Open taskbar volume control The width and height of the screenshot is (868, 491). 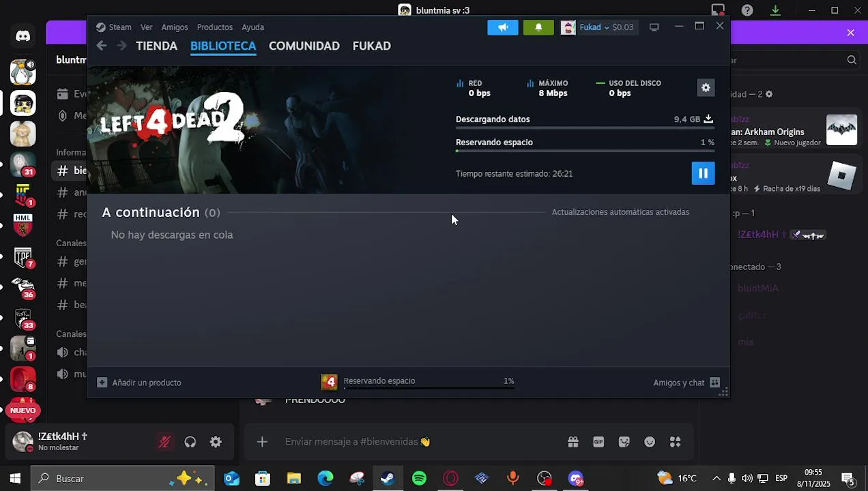pyautogui.click(x=747, y=479)
